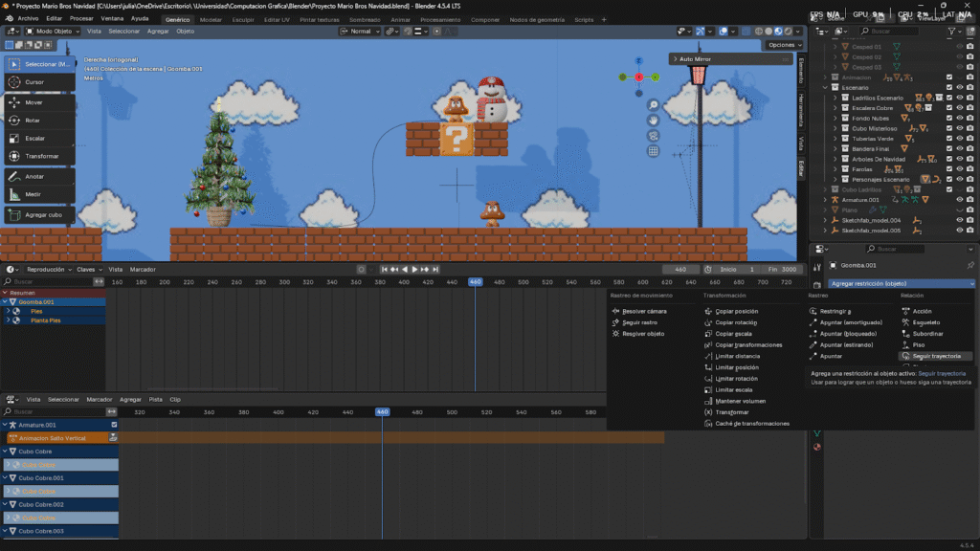Toggle visibility of Armature.001
This screenshot has height=551, width=980.
pos(960,199)
